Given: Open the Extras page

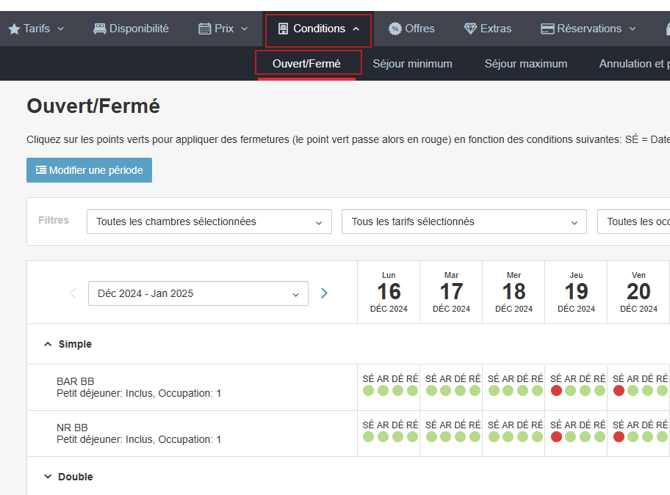Looking at the screenshot, I should click(488, 29).
